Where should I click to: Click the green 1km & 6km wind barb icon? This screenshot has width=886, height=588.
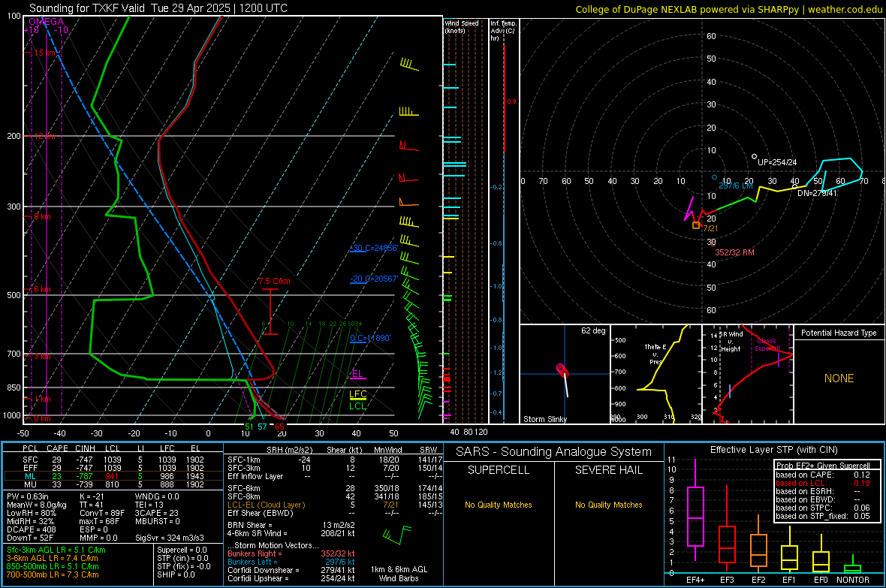click(396, 534)
